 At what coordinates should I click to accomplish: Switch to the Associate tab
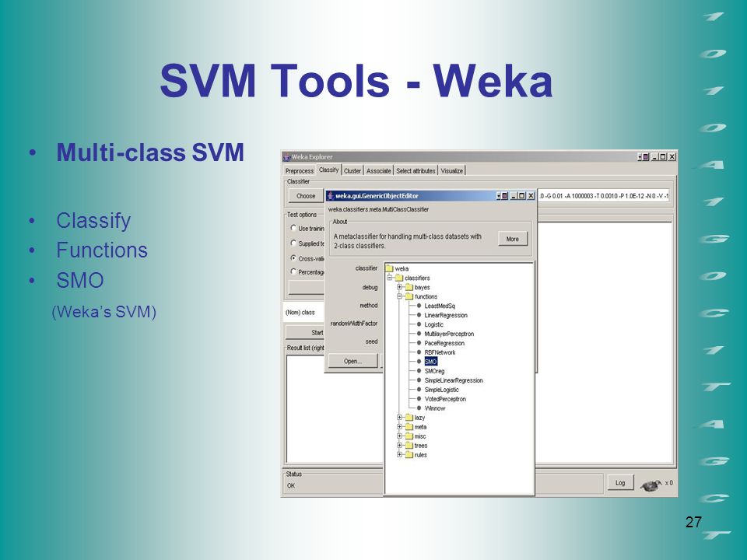pyautogui.click(x=379, y=170)
